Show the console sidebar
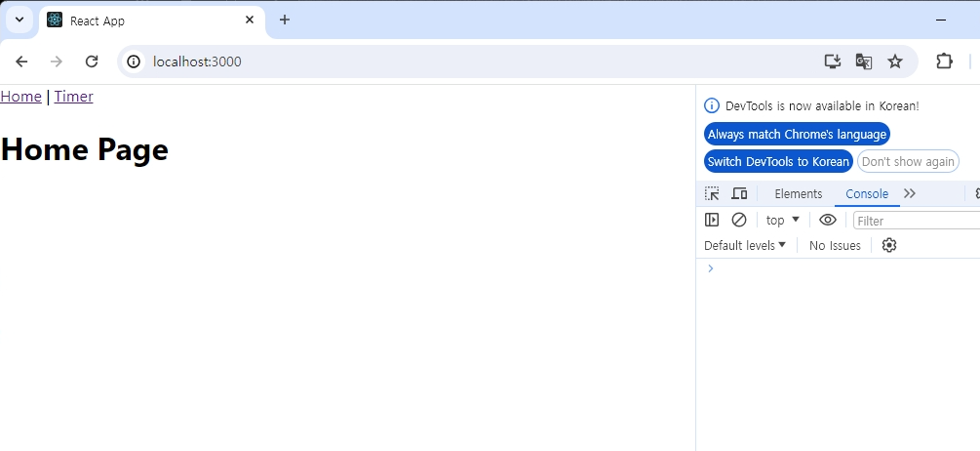The image size is (980, 451). coord(712,221)
